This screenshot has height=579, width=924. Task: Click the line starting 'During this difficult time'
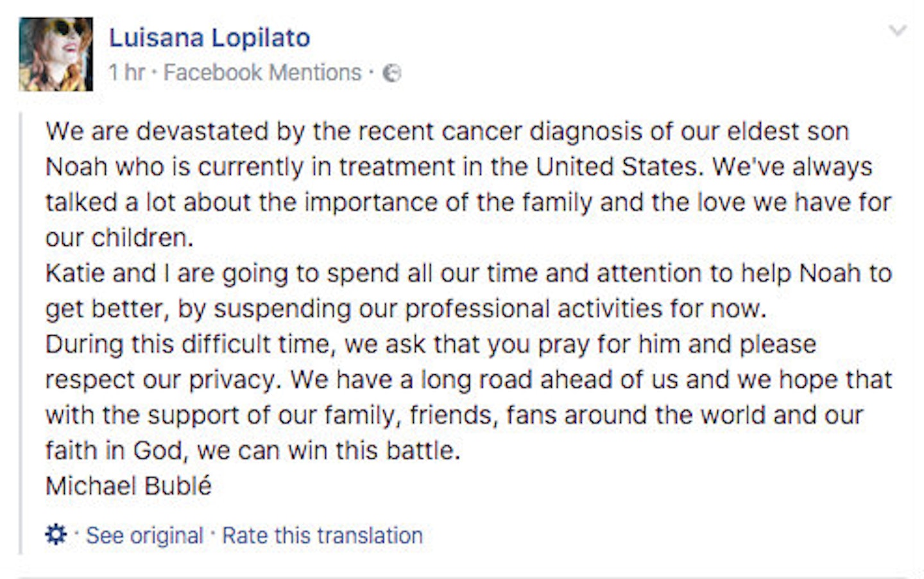431,345
